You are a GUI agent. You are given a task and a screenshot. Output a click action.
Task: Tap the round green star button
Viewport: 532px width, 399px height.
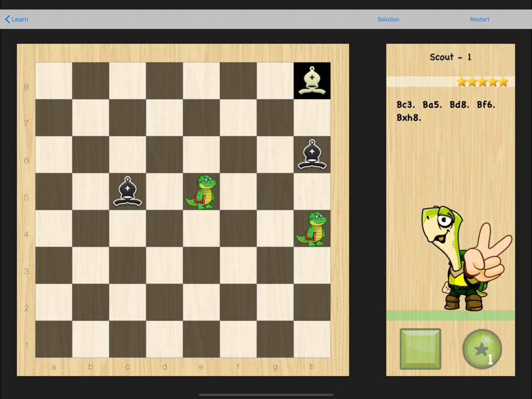tap(482, 349)
